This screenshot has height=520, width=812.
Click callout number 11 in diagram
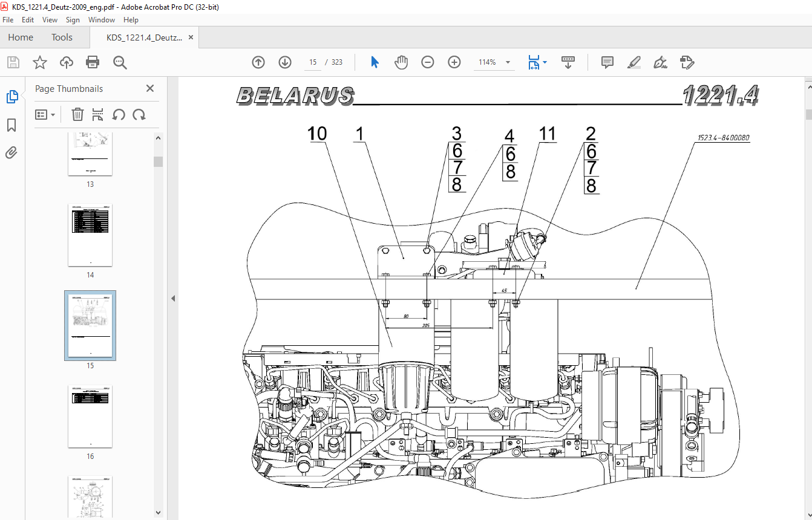click(547, 134)
